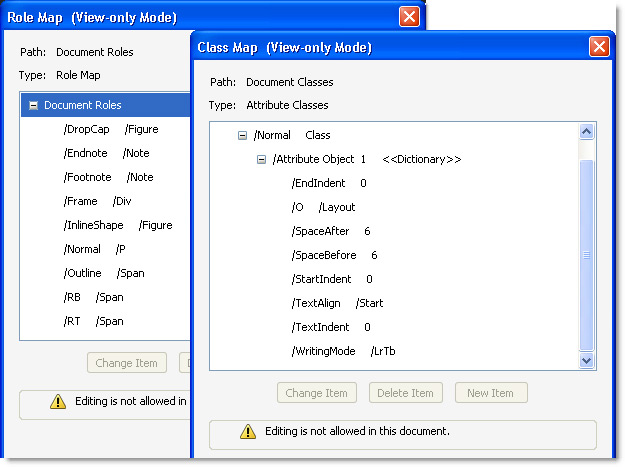Click the New Item button
Image resolution: width=625 pixels, height=467 pixels.
[x=490, y=393]
